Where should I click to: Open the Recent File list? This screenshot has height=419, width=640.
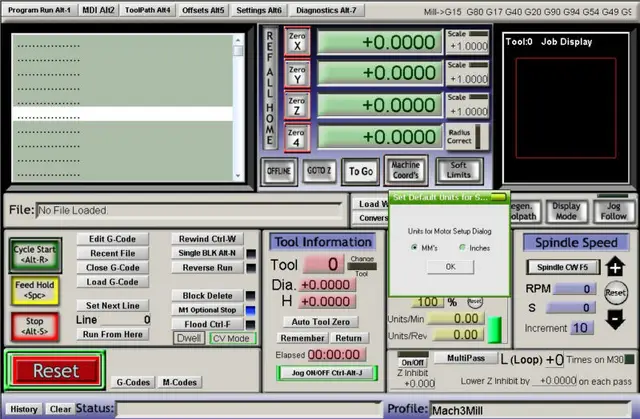pos(113,253)
